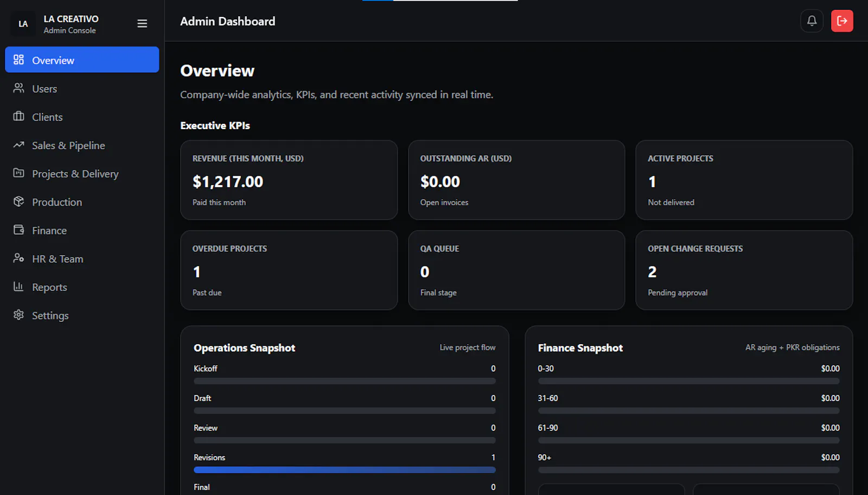Open the notifications bell icon
The height and width of the screenshot is (495, 868).
812,21
